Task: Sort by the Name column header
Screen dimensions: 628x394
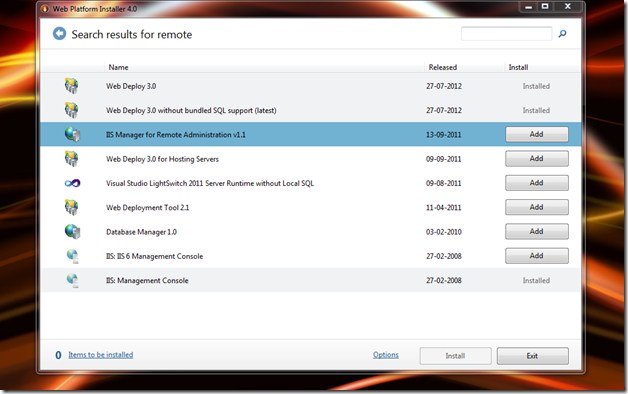Action: click(119, 67)
